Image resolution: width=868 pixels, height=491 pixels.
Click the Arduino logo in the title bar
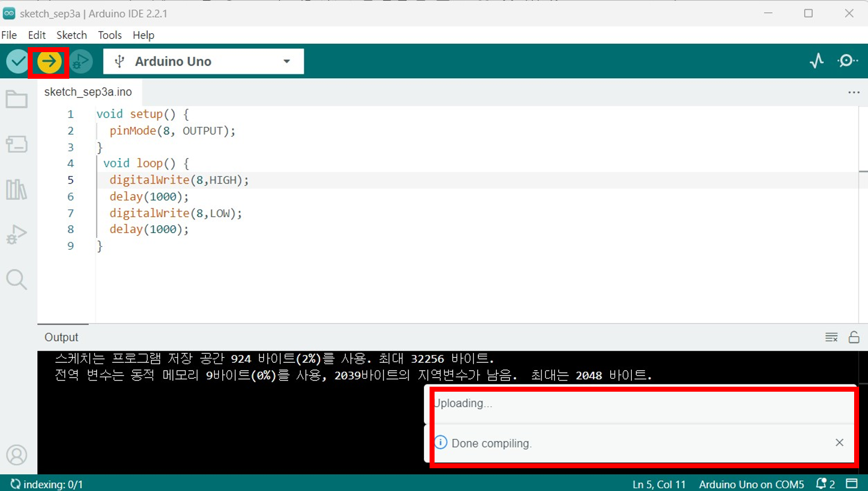click(9, 13)
